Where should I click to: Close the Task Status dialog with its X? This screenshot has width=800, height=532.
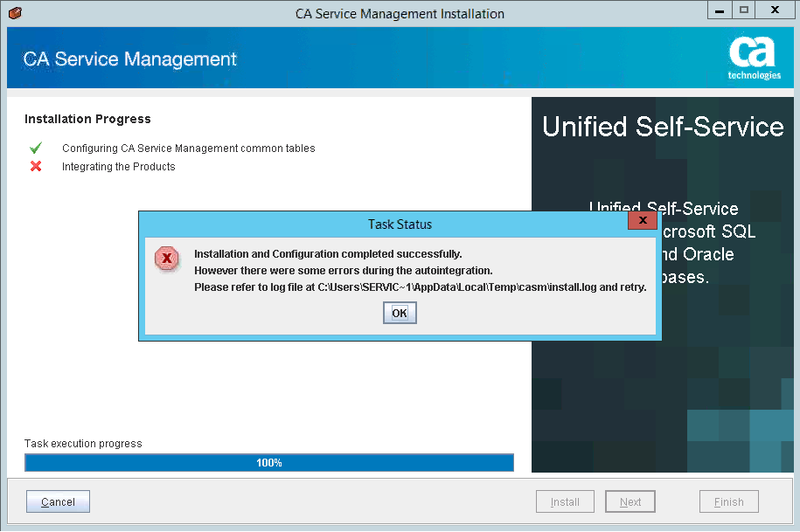pyautogui.click(x=643, y=221)
